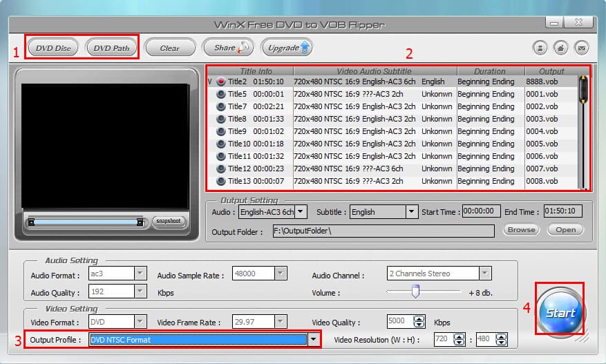The image size is (606, 364).
Task: Click the round icon left of home icon
Action: [x=540, y=48]
